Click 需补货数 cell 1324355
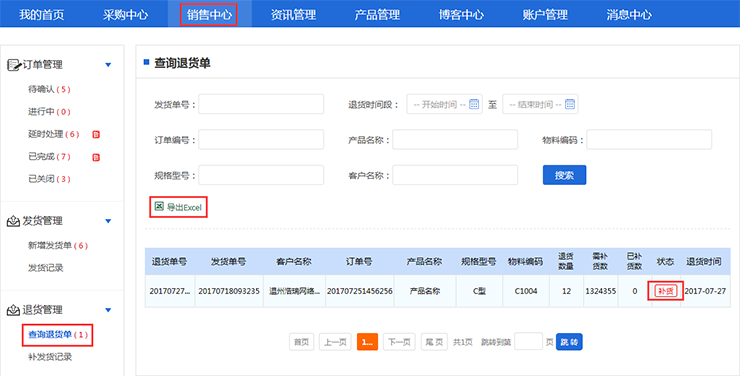The image size is (740, 376). point(601,291)
